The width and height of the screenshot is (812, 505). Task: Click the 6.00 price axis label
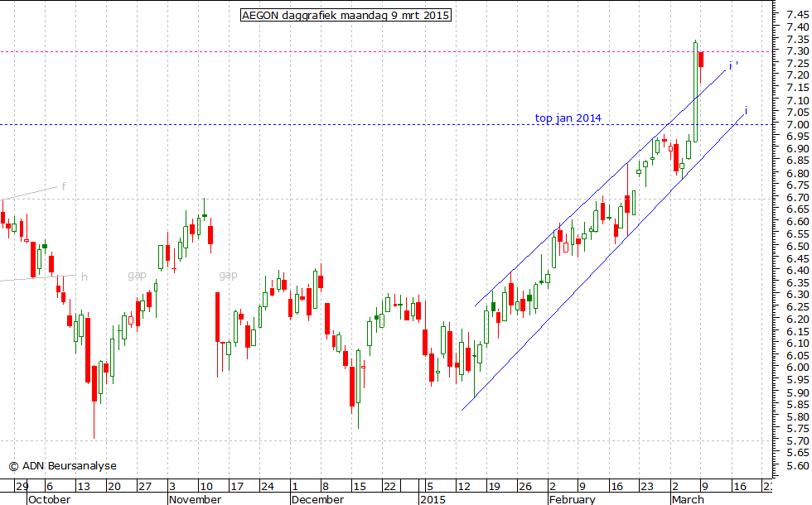tap(797, 367)
